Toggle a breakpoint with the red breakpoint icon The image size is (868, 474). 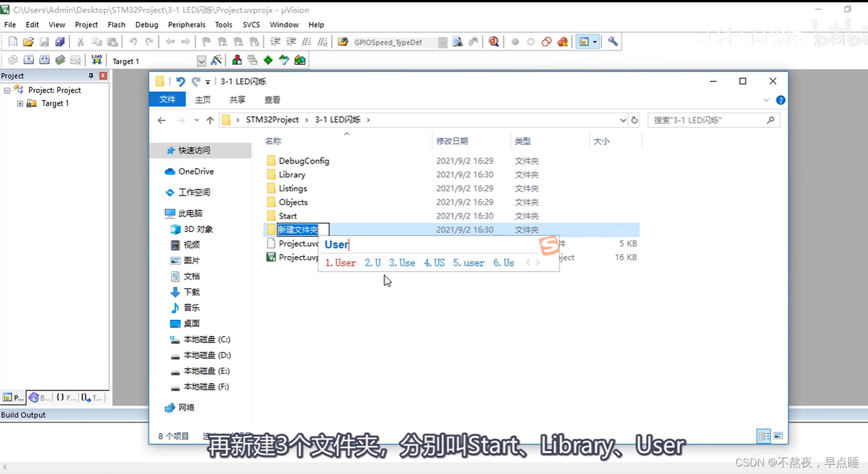(516, 41)
